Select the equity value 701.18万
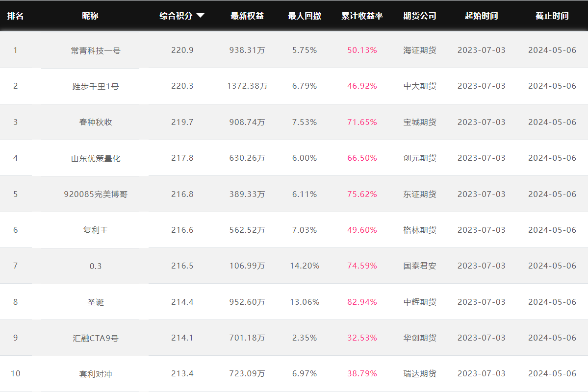This screenshot has height=392, width=588. click(x=247, y=338)
